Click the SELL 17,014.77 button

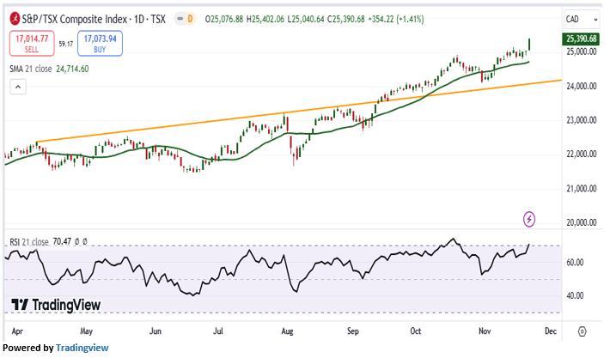click(31, 43)
